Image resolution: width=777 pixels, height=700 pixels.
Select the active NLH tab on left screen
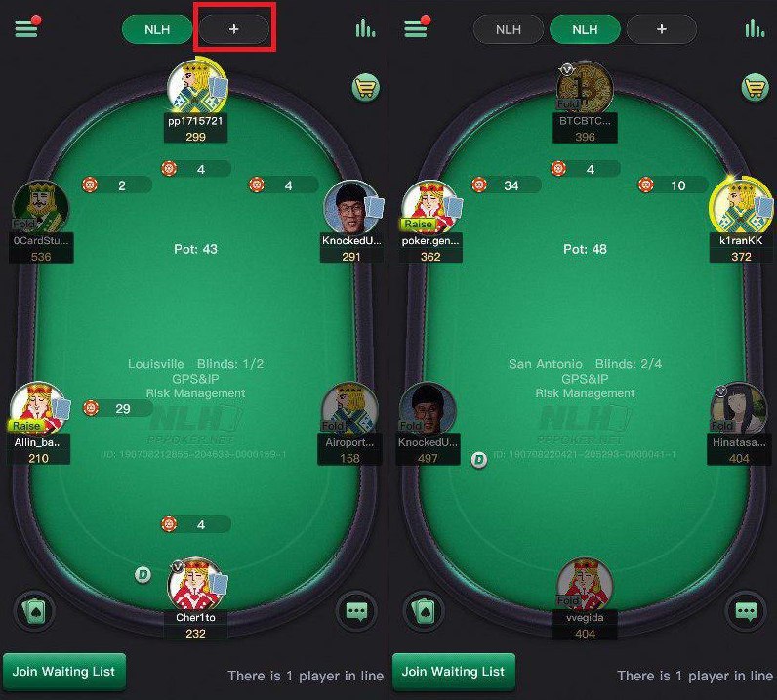[x=157, y=29]
